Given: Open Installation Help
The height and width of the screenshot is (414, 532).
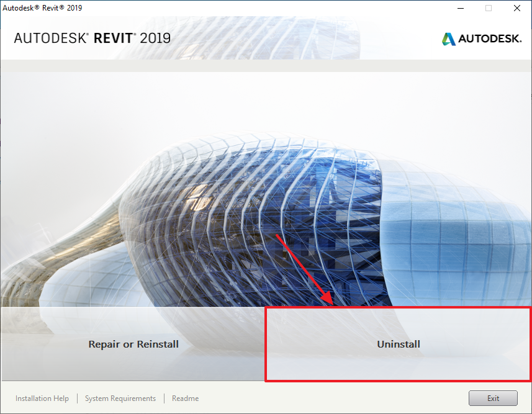Looking at the screenshot, I should pos(42,398).
